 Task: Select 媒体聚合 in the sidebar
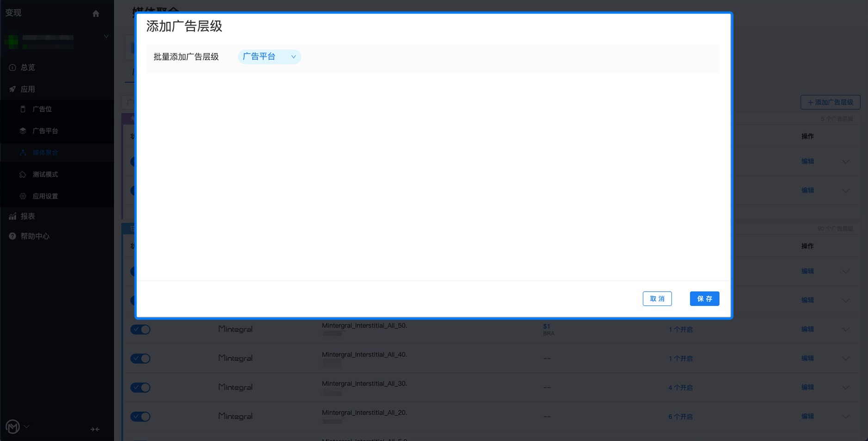click(x=45, y=152)
